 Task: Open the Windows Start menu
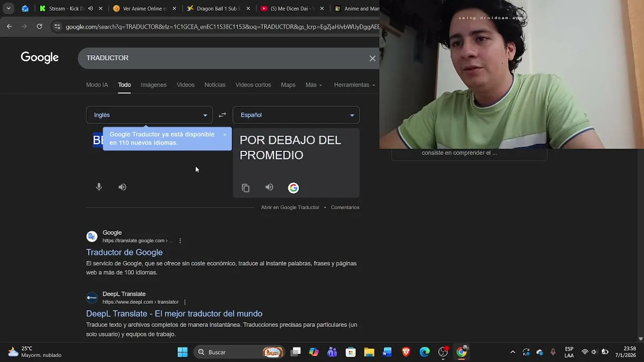point(183,352)
